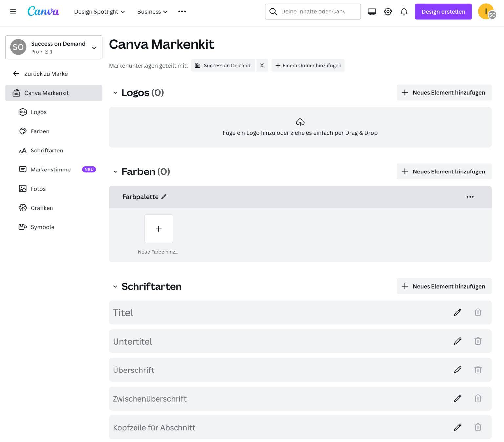Collapse the Logos section
The image size is (504, 442).
click(115, 93)
